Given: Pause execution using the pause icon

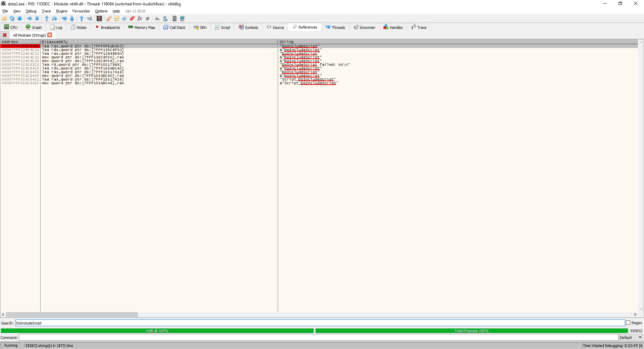Looking at the screenshot, I should point(37,18).
